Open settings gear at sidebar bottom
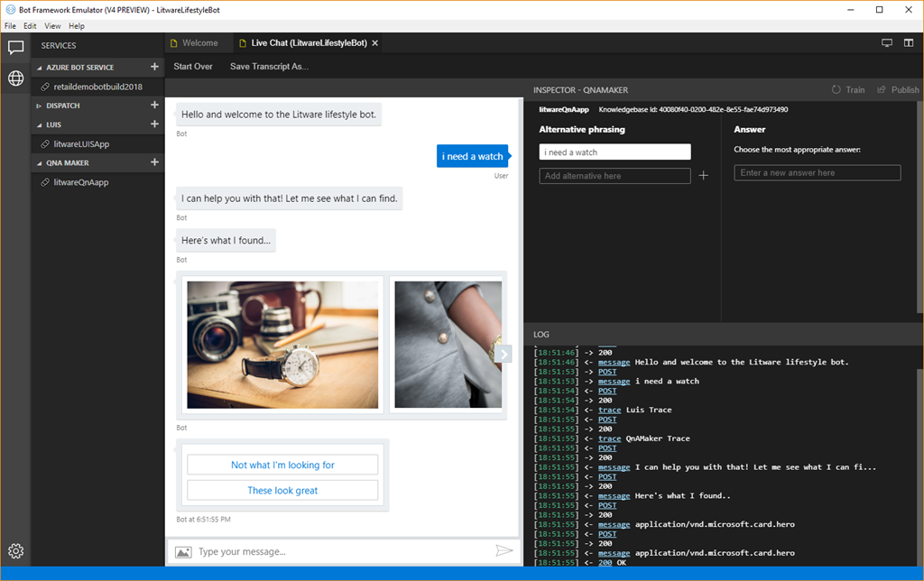This screenshot has width=924, height=581. click(16, 551)
